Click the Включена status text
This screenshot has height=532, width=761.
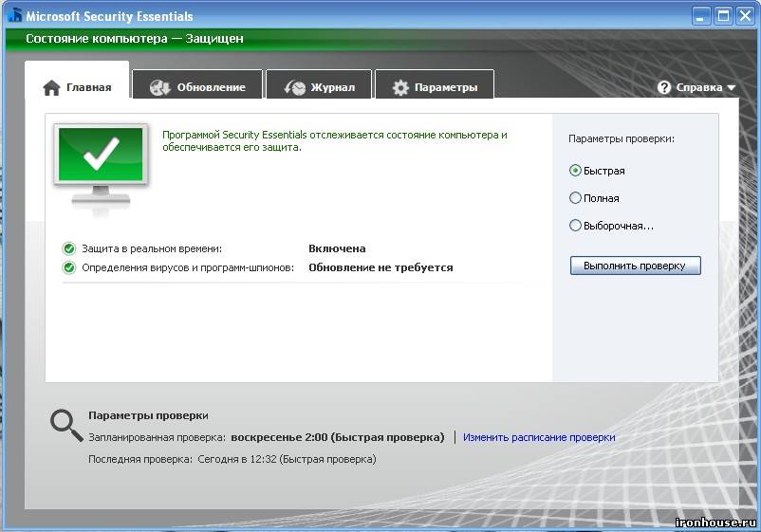click(337, 248)
